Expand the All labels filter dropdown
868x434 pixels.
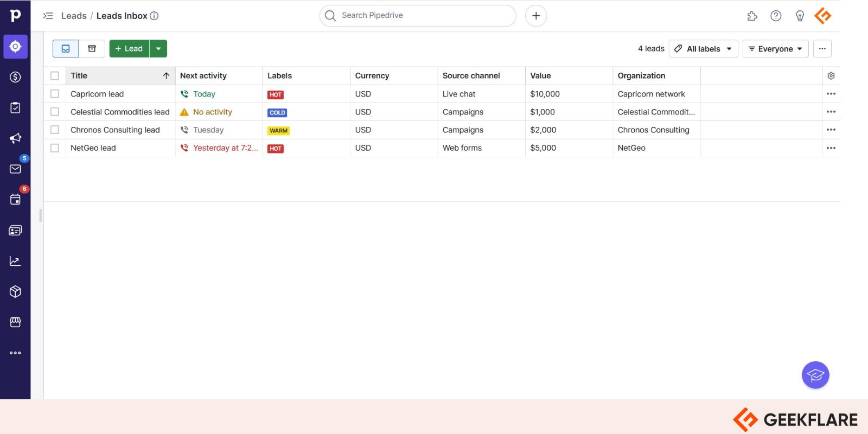coord(703,49)
